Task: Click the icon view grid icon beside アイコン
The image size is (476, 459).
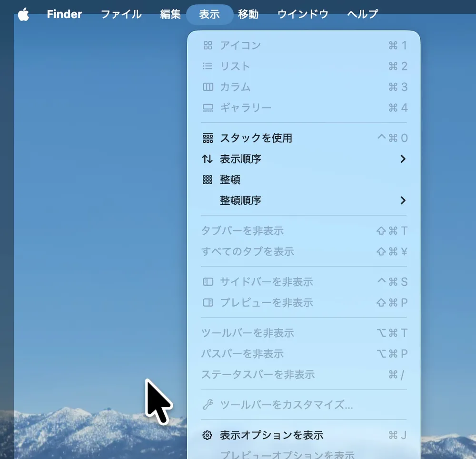Action: pyautogui.click(x=208, y=46)
